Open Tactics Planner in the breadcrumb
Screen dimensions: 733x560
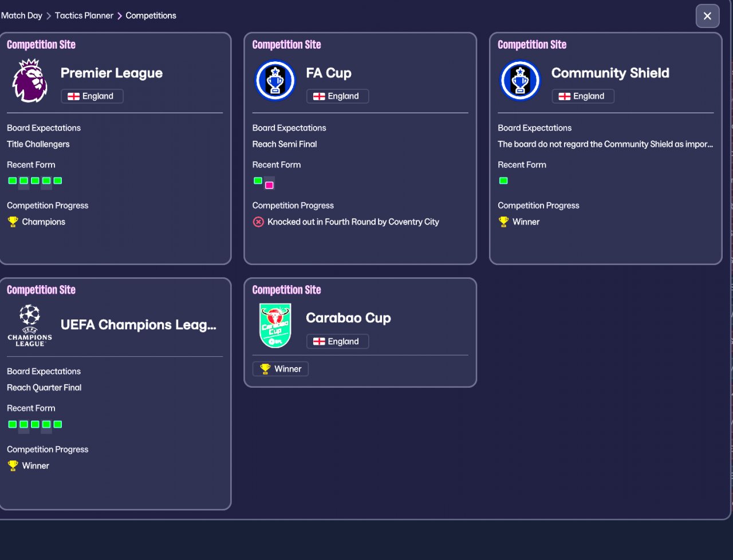tap(84, 15)
